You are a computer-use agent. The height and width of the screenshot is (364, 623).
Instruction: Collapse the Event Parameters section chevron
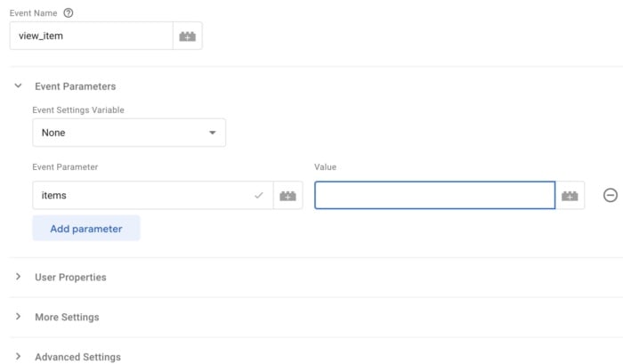pos(18,85)
